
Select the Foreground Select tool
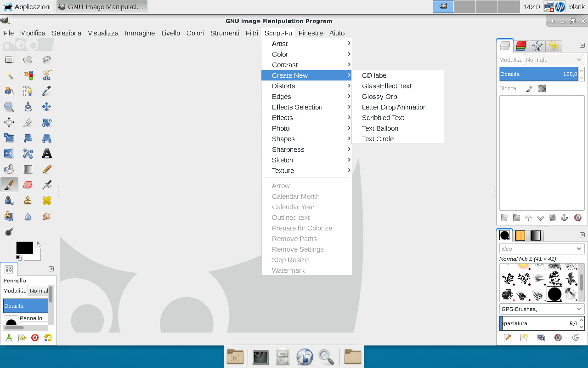pos(9,91)
